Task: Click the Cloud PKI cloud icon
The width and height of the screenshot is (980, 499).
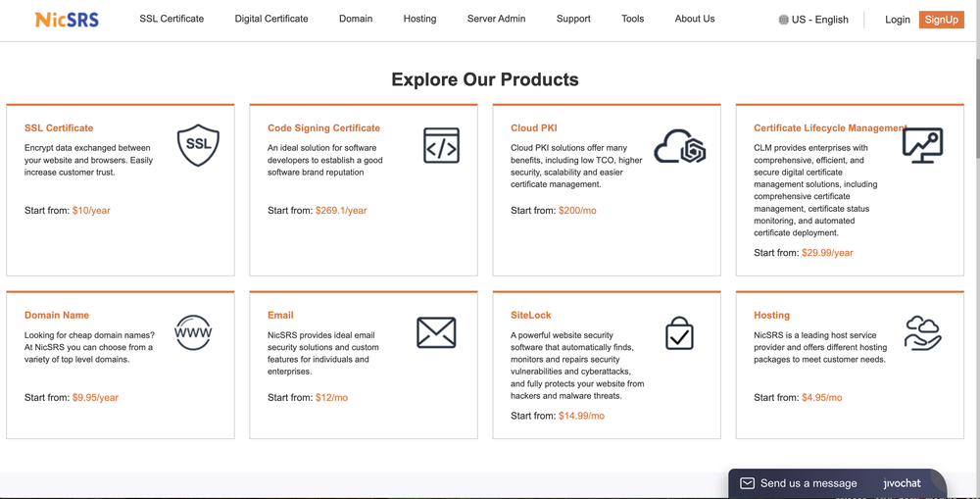Action: click(x=680, y=146)
